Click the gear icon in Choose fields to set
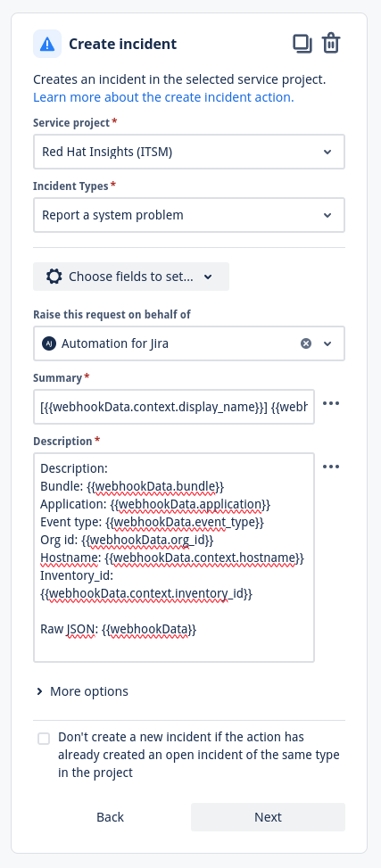The image size is (381, 868). coord(54,277)
